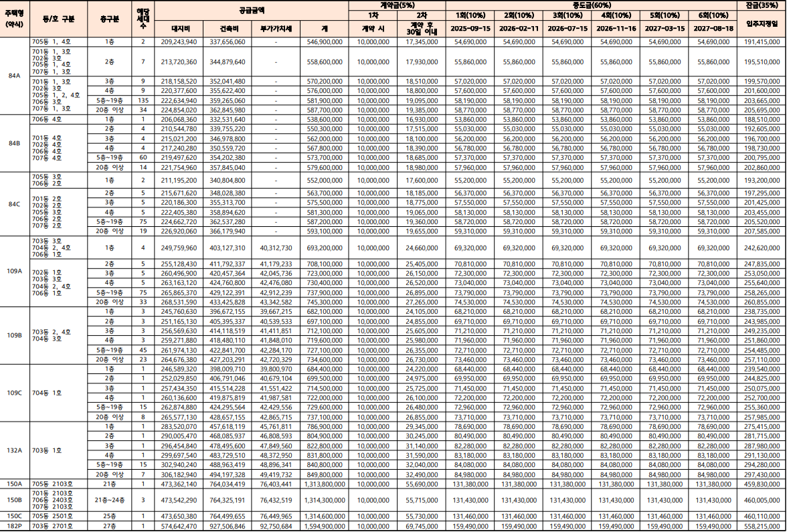Select the 부가가치세 column header
The height and width of the screenshot is (532, 787).
click(x=276, y=29)
